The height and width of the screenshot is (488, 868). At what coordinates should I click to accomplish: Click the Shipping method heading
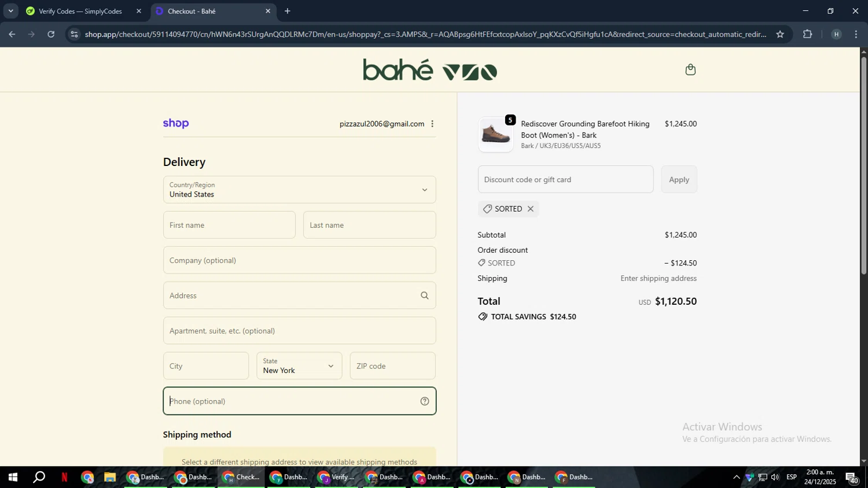(197, 435)
